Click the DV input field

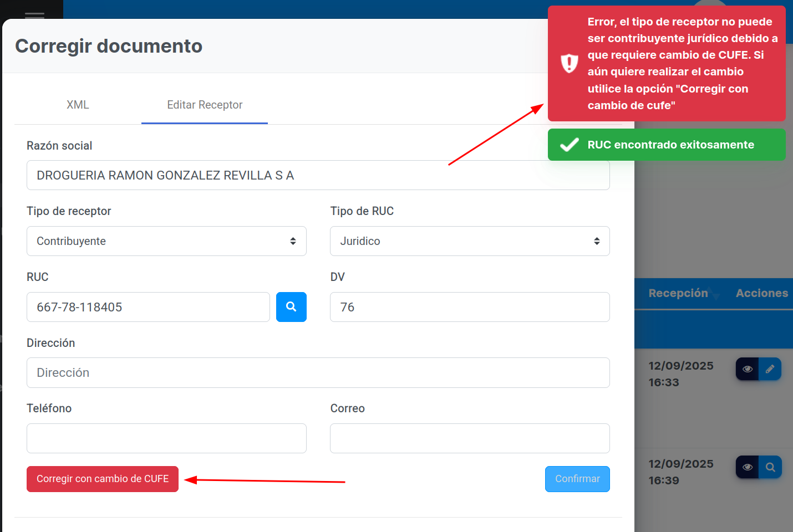pyautogui.click(x=470, y=307)
